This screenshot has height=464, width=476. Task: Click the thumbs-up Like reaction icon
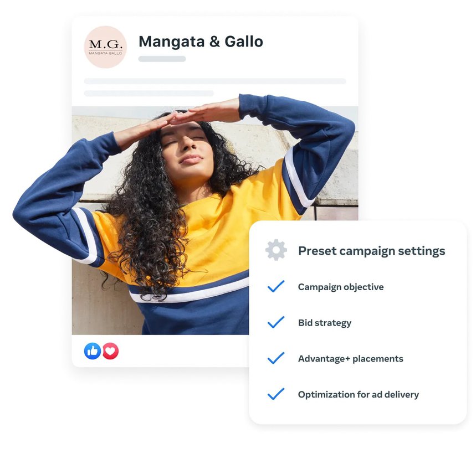click(x=93, y=351)
